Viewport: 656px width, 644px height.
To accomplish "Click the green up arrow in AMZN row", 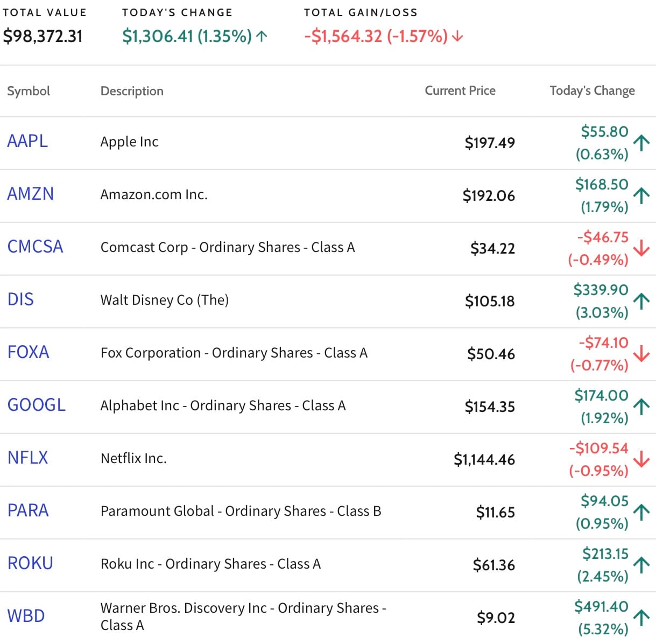I will pos(641,195).
